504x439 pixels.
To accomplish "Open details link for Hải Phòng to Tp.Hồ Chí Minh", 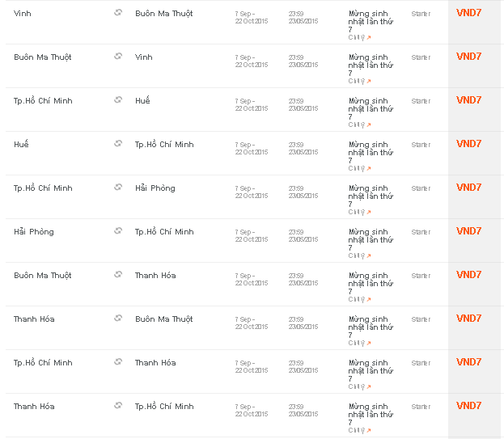I will [x=359, y=255].
